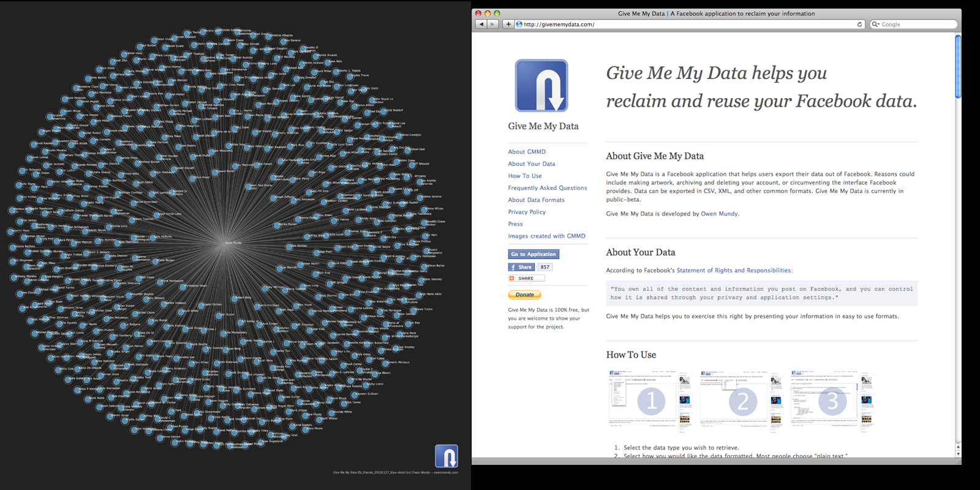The width and height of the screenshot is (980, 490).
Task: Zoom the browser with green button
Action: 497,13
